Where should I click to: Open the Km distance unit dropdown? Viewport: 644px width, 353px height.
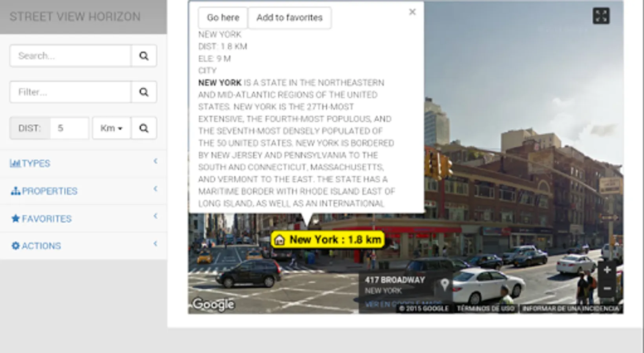(x=112, y=128)
